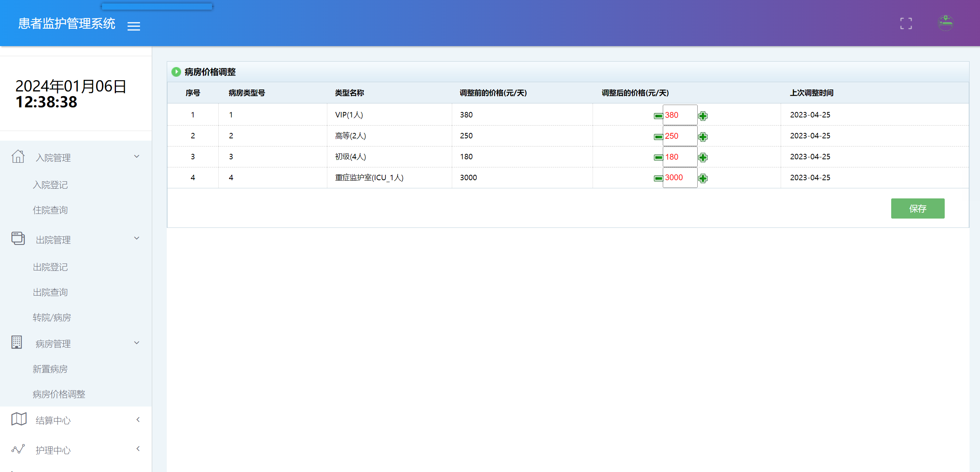The width and height of the screenshot is (980, 472).
Task: Click the 高等(2人) adjusted price field
Action: pyautogui.click(x=680, y=136)
